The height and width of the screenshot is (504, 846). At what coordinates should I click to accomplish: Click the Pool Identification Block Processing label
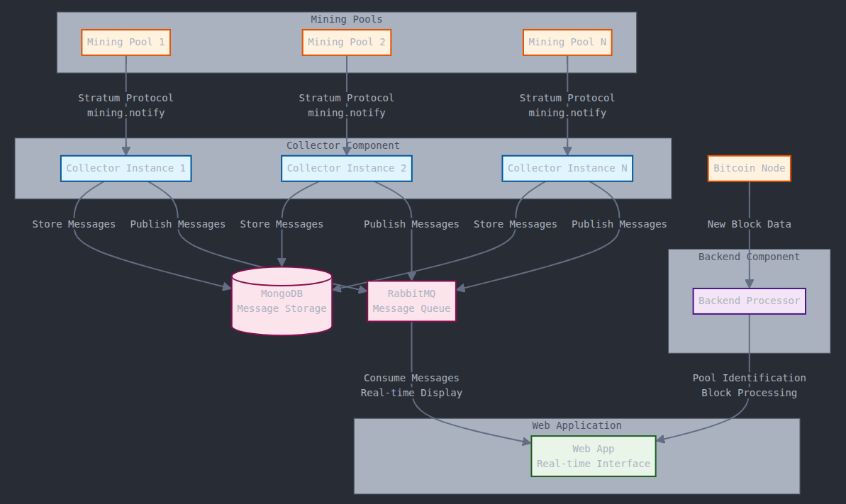pos(749,386)
